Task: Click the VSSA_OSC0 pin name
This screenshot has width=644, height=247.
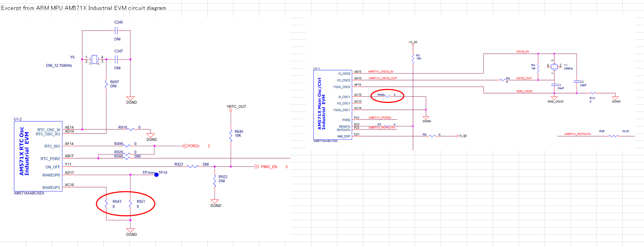Action: point(342,87)
